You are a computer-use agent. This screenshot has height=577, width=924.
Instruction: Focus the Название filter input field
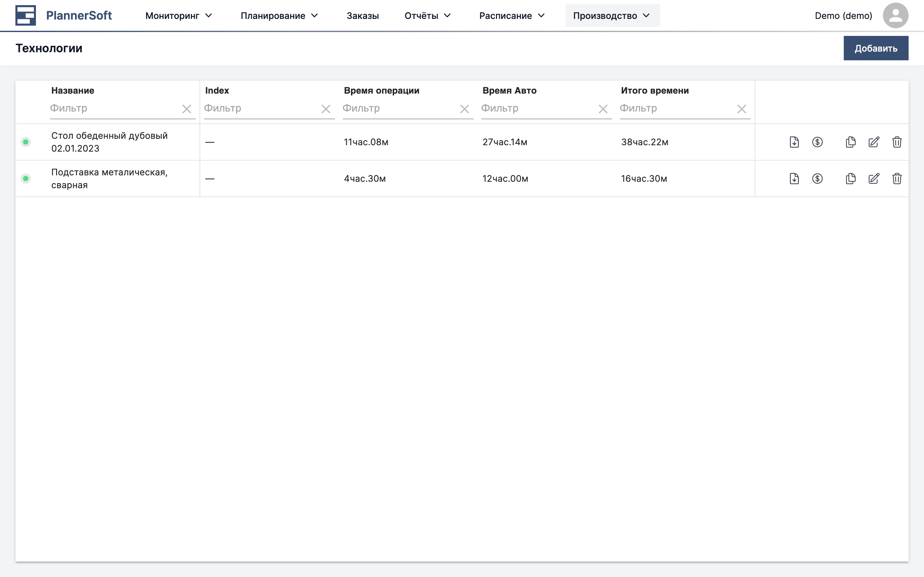pos(115,108)
